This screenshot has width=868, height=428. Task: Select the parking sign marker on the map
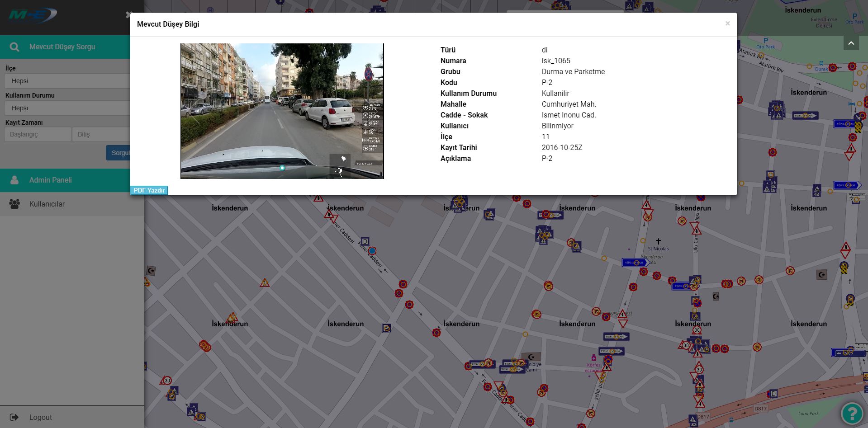point(386,328)
